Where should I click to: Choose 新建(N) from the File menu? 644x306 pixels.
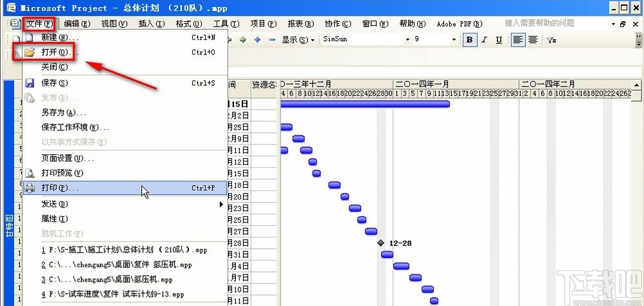tap(125, 37)
